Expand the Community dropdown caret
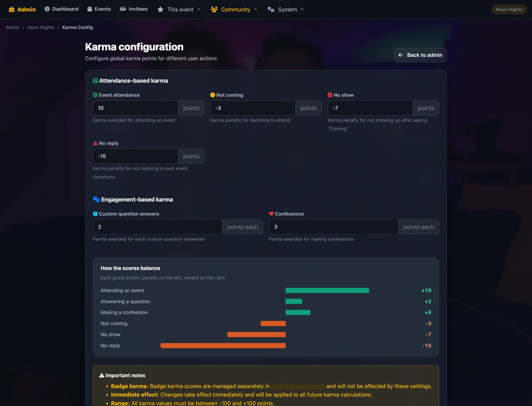 [256, 10]
